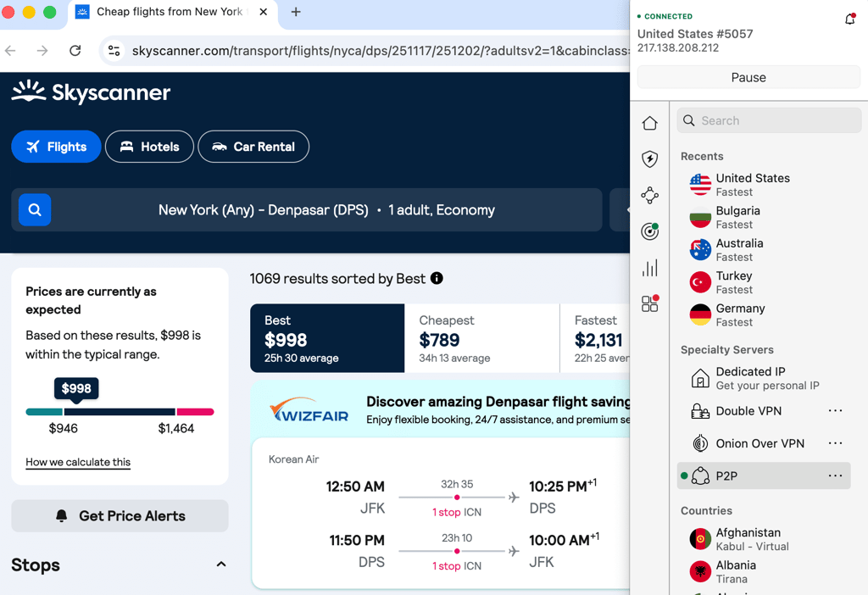This screenshot has width=868, height=595.
Task: Click the Skyscanner logo
Action: pyautogui.click(x=91, y=92)
